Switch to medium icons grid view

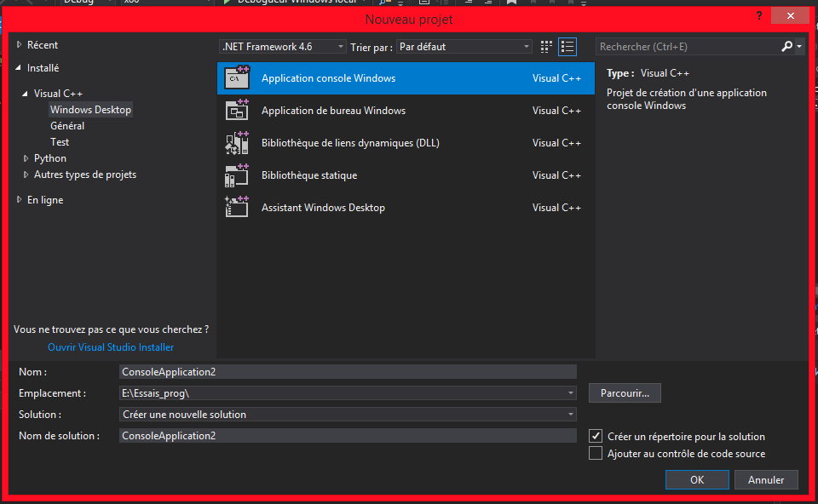click(x=546, y=47)
